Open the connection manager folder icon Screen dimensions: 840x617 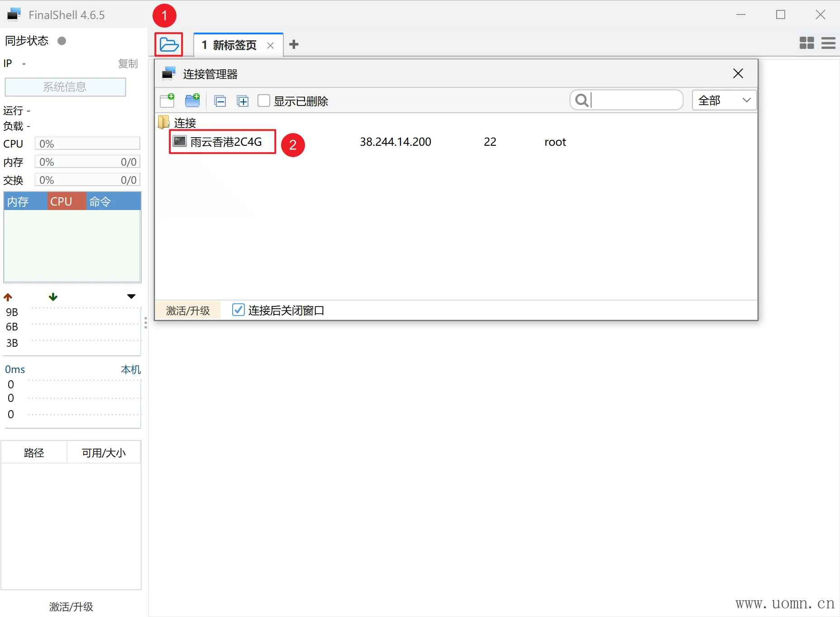[x=169, y=45]
